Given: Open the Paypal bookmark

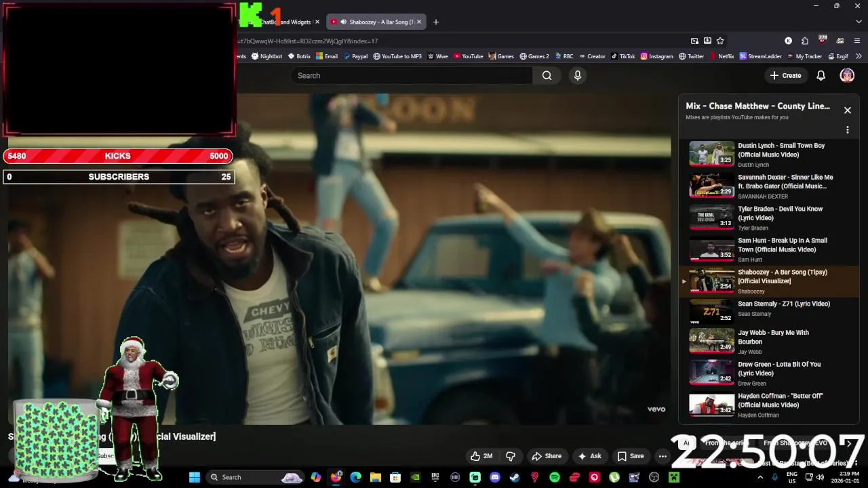Looking at the screenshot, I should click(355, 56).
